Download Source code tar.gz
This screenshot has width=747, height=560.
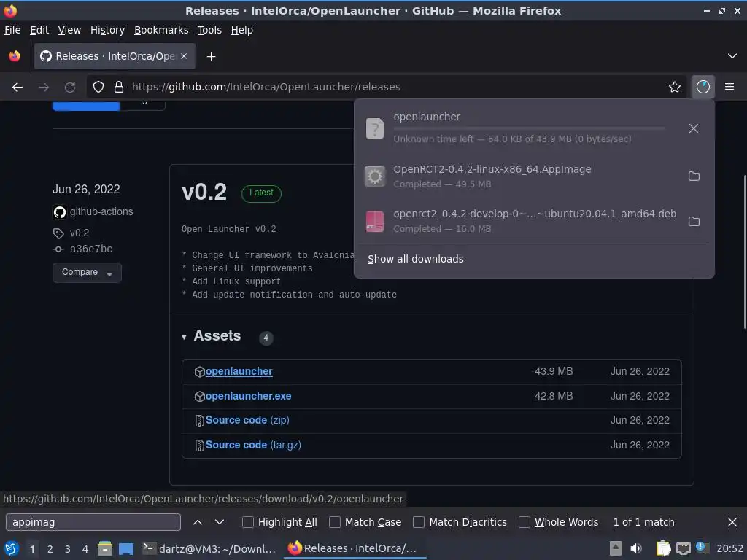pyautogui.click(x=253, y=445)
